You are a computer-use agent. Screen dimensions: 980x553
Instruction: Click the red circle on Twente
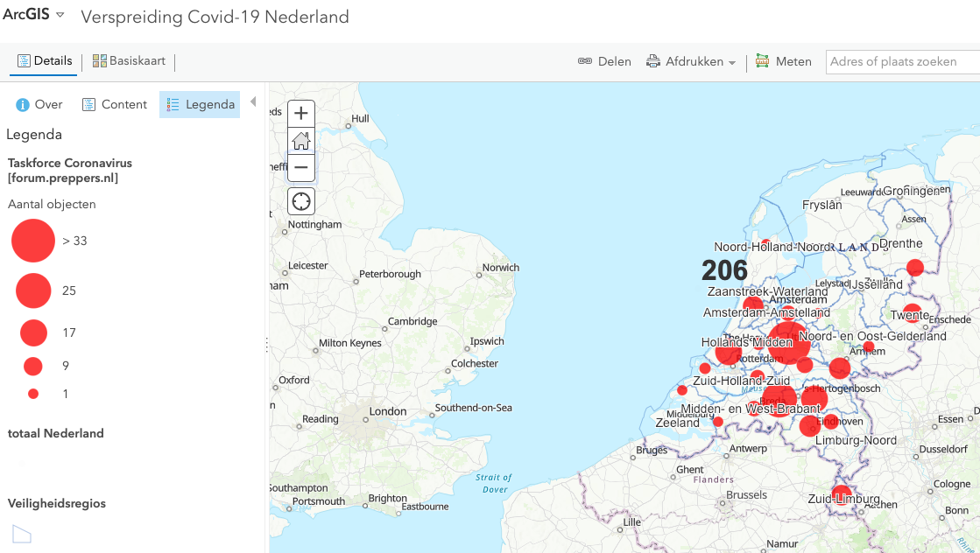912,312
